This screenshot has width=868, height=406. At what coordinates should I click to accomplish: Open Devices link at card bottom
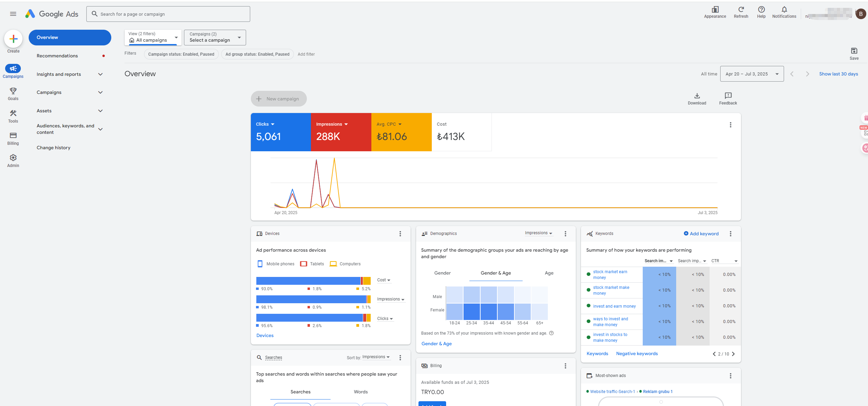pyautogui.click(x=265, y=336)
